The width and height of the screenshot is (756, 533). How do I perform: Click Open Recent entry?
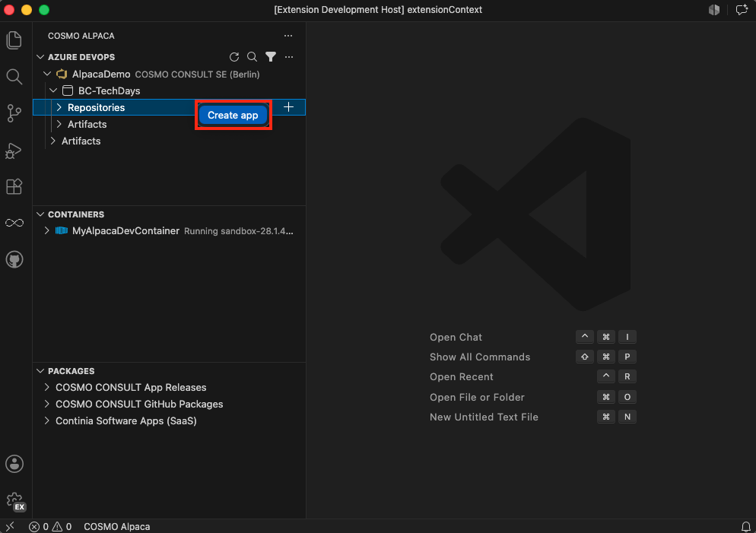click(462, 377)
